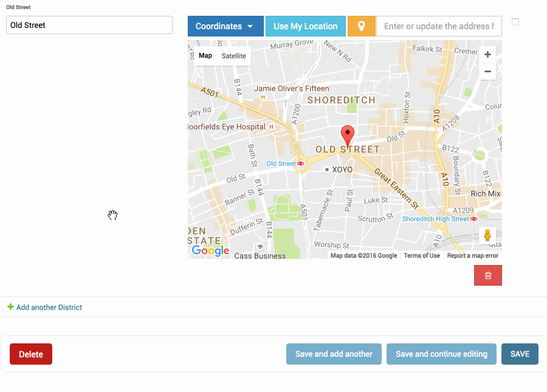Open Terms of Use link
The width and height of the screenshot is (547, 392).
tap(422, 256)
